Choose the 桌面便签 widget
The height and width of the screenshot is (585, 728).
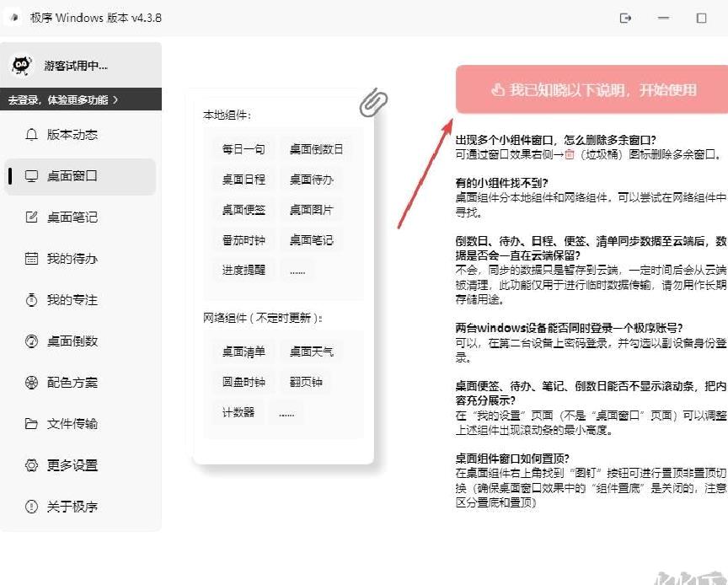(x=244, y=210)
